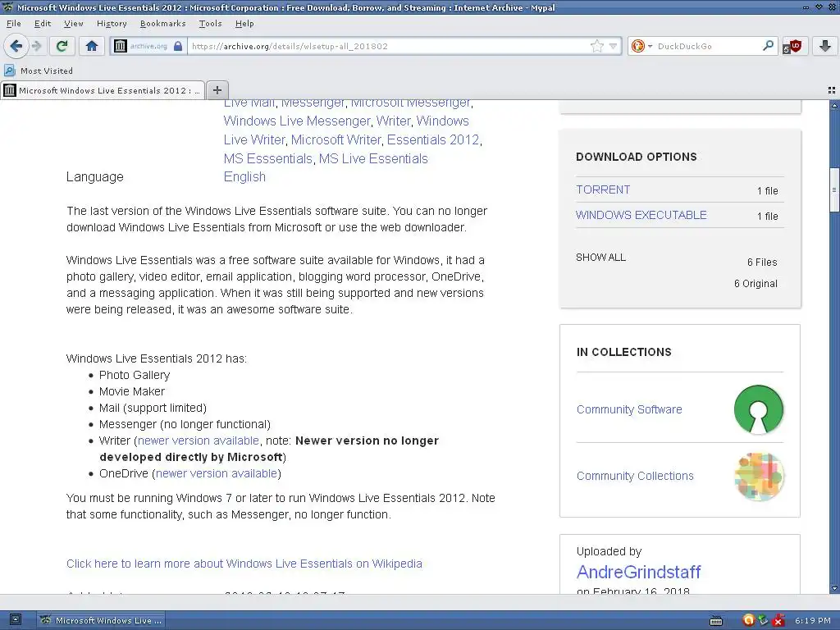Click the archive.org site identity icon
840x630 pixels.
[148, 46]
